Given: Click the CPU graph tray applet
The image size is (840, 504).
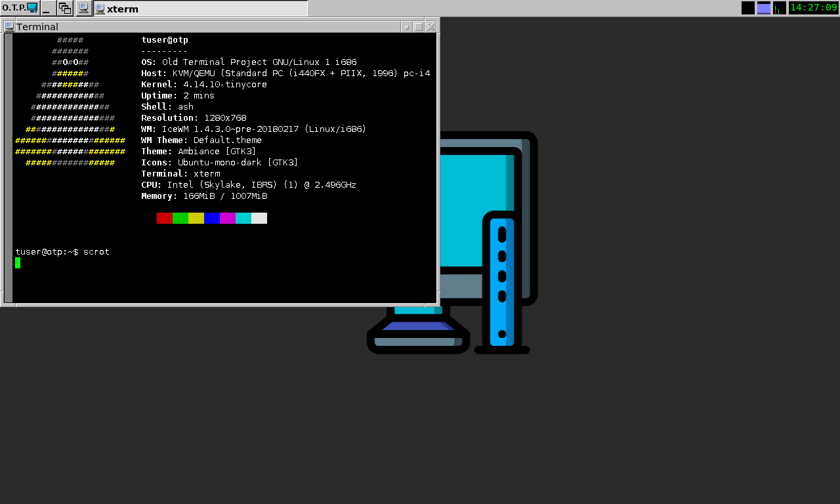Looking at the screenshot, I should pyautogui.click(x=780, y=8).
